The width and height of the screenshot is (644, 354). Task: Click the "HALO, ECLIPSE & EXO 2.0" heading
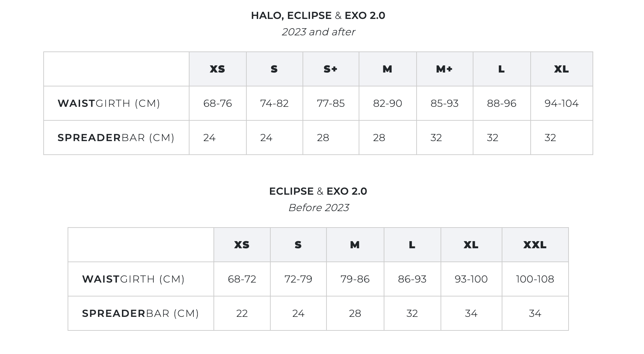point(318,16)
